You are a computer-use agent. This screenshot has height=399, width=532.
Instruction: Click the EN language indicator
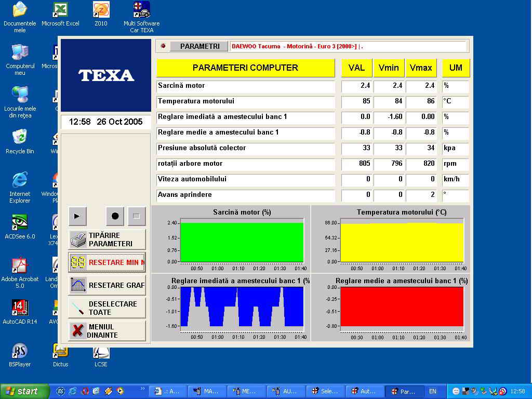(x=433, y=391)
